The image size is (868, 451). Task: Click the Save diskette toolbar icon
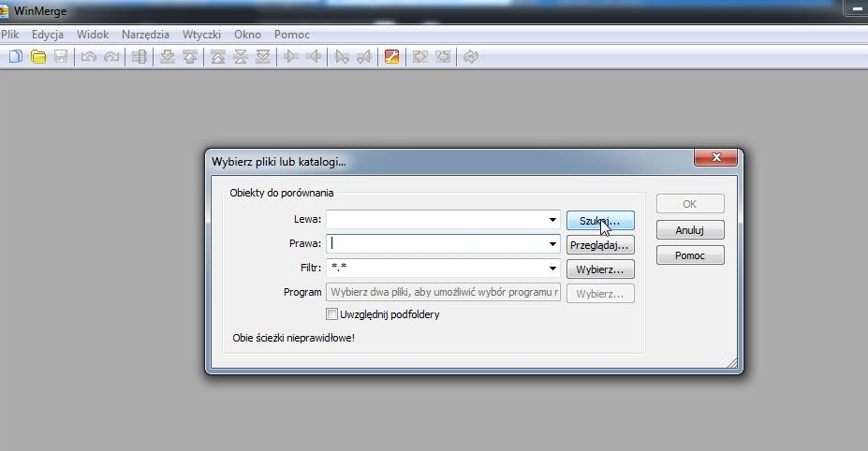coord(61,56)
